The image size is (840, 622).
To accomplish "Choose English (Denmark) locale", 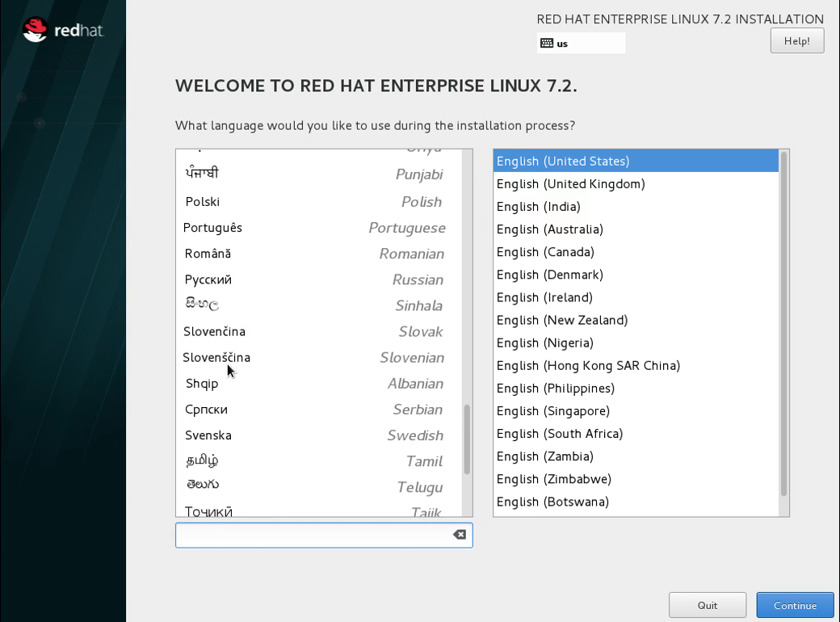I will [x=636, y=275].
